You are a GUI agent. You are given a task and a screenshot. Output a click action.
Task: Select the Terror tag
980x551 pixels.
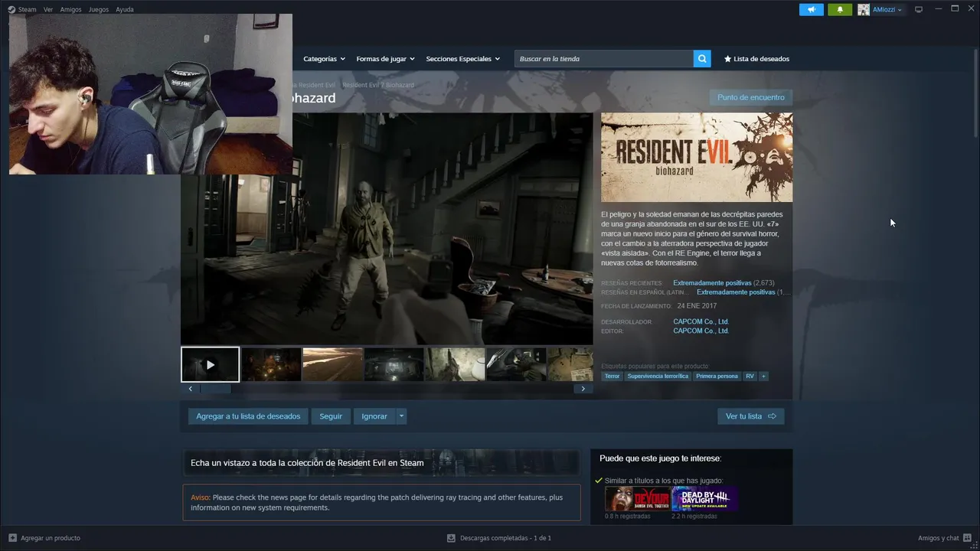612,377
